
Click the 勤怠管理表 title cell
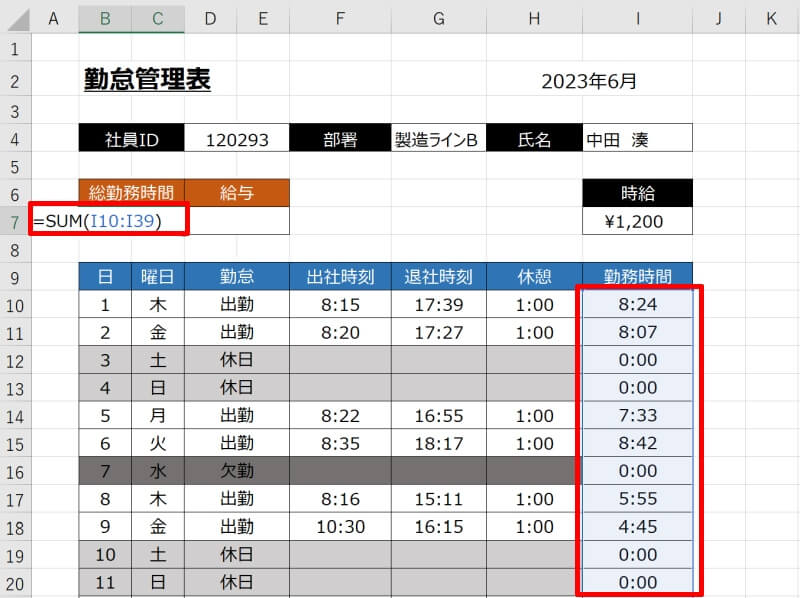tap(147, 80)
